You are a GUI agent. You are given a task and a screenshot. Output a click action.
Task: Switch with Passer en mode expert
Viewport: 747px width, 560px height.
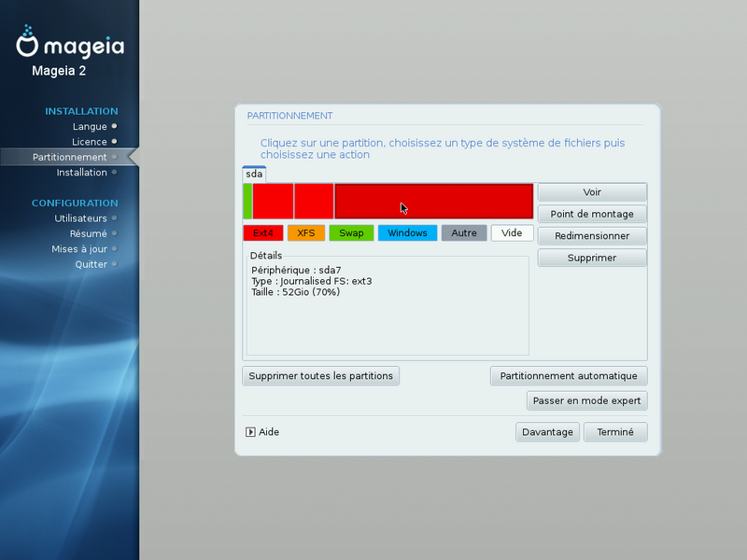click(587, 400)
